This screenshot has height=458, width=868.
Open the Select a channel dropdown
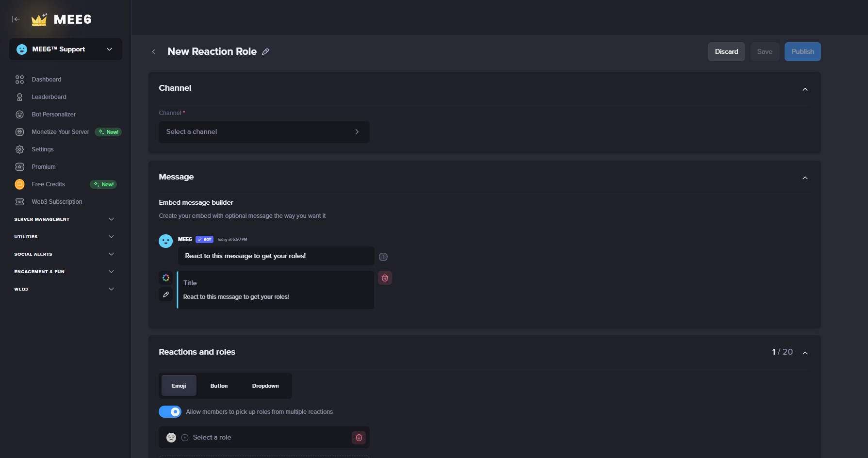click(x=264, y=132)
